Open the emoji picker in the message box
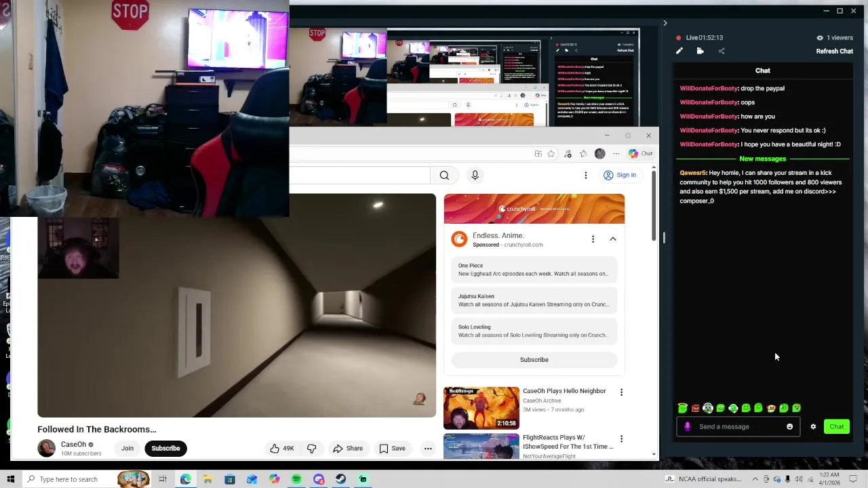The width and height of the screenshot is (868, 488). coord(789,426)
